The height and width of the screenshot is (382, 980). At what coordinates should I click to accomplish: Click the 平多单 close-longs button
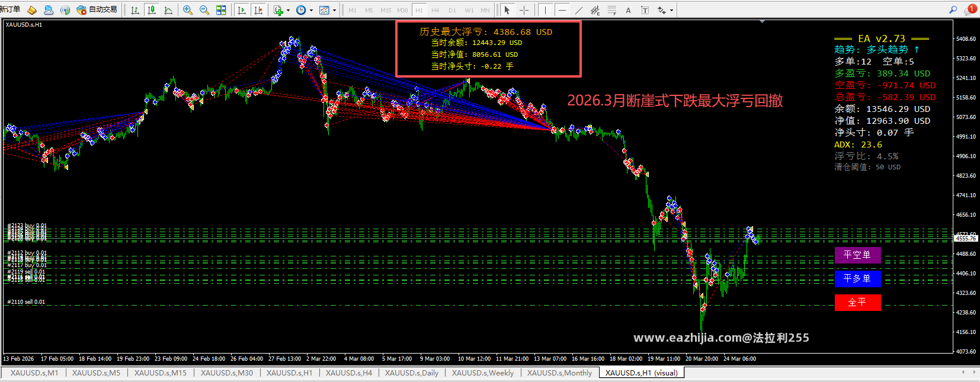[857, 279]
